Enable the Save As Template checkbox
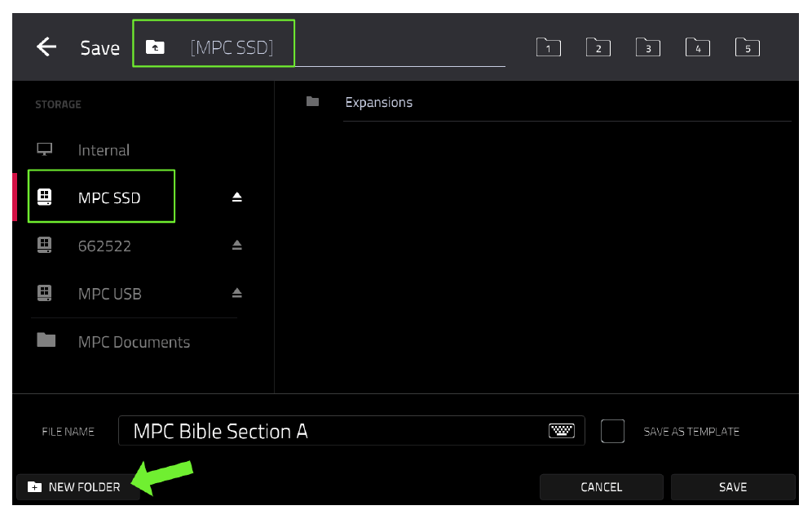Image resolution: width=812 pixels, height=519 pixels. (x=612, y=431)
